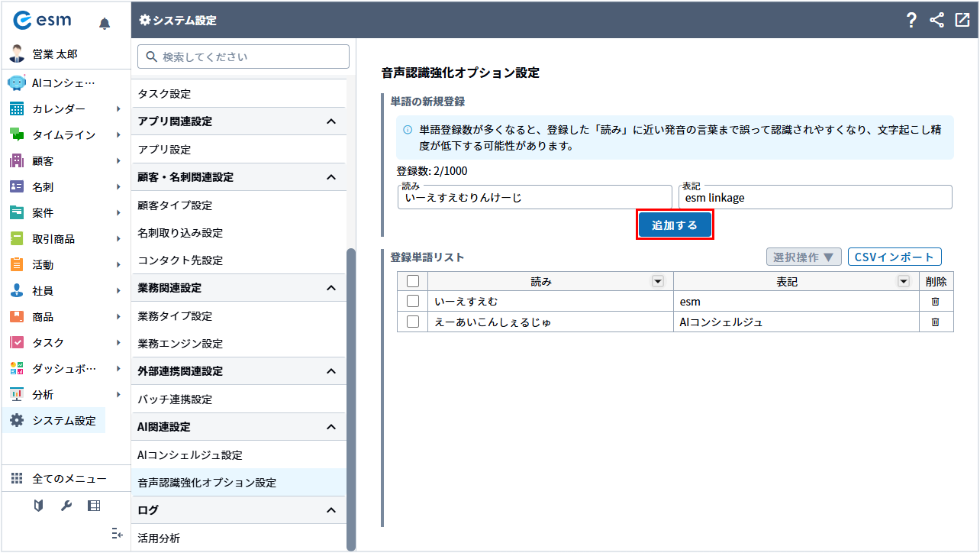
Task: Collapse the sidebar with the arrow icon
Action: [x=117, y=534]
